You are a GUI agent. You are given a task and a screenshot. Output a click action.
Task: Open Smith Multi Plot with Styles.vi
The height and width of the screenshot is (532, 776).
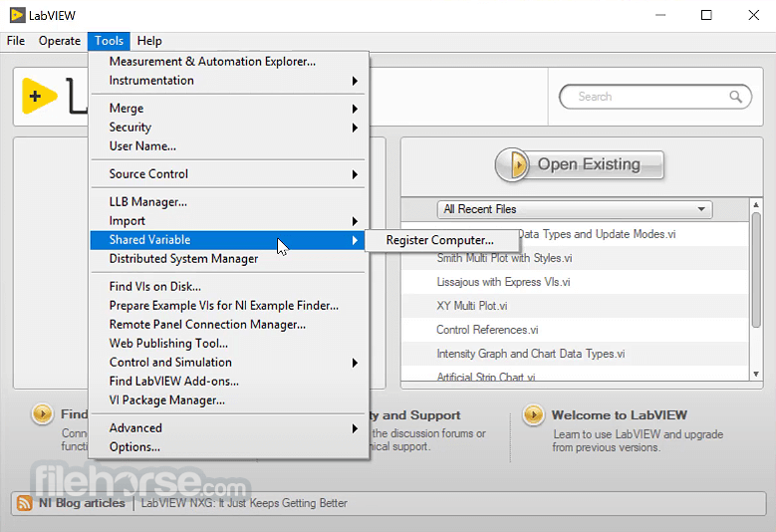pos(576,258)
